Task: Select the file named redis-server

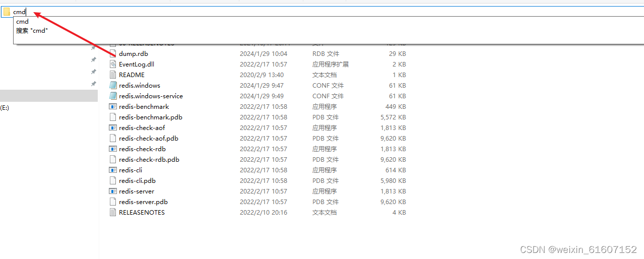Action: [137, 191]
